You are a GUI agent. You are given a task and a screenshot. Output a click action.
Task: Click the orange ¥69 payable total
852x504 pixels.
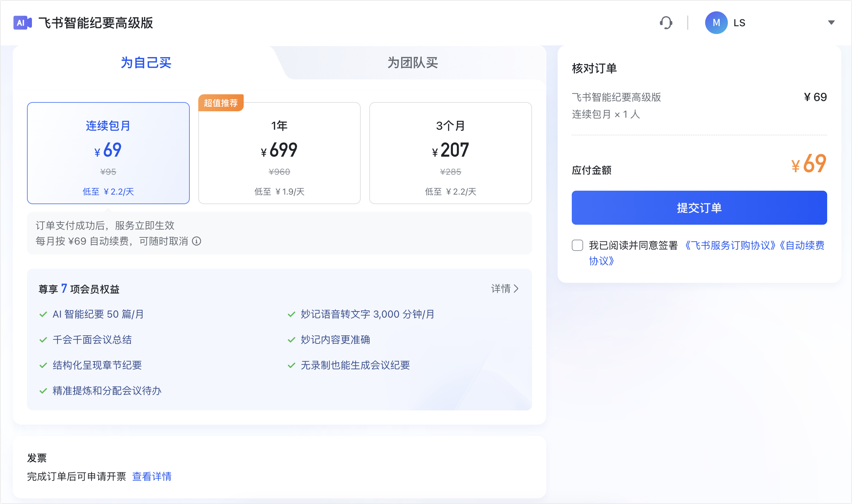(809, 164)
